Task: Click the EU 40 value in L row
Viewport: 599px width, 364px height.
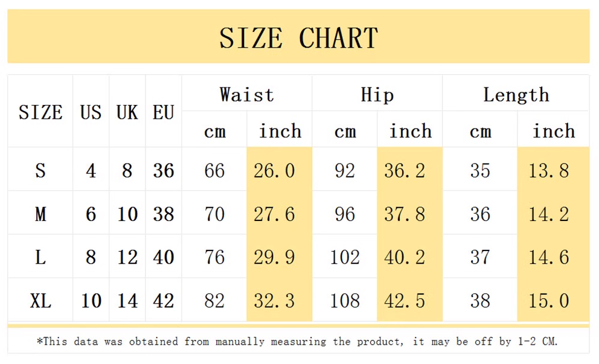Action: (163, 257)
